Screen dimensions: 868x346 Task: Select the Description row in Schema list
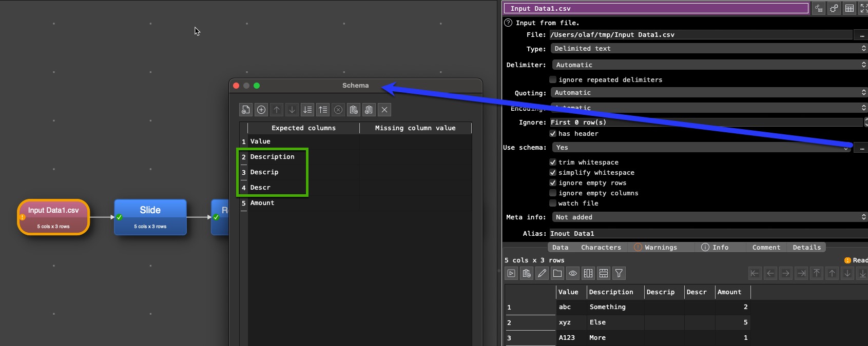pyautogui.click(x=356, y=157)
